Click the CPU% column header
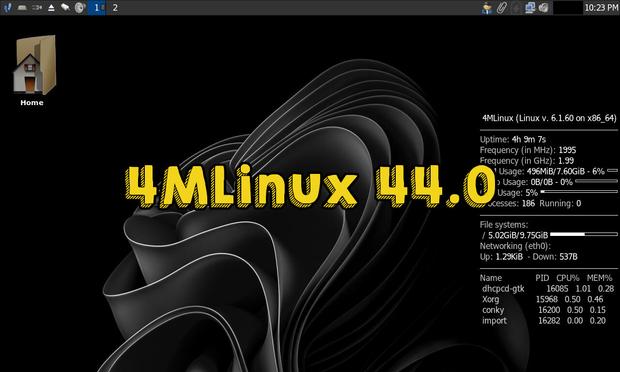Screen dimensions: 620x372 567,278
